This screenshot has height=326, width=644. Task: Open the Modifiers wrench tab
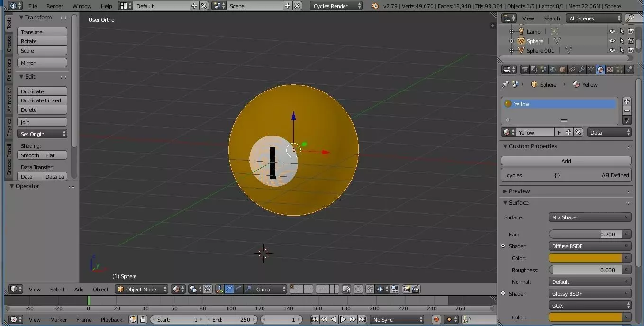coord(581,70)
